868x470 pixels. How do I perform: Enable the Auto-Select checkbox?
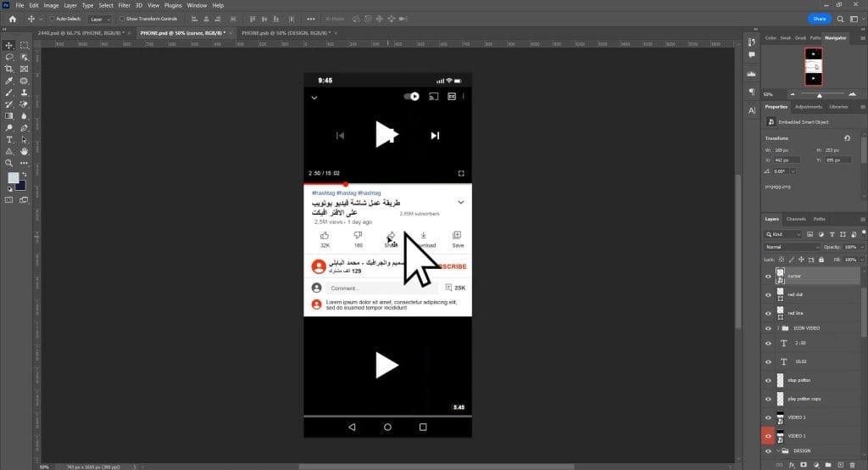pyautogui.click(x=52, y=19)
